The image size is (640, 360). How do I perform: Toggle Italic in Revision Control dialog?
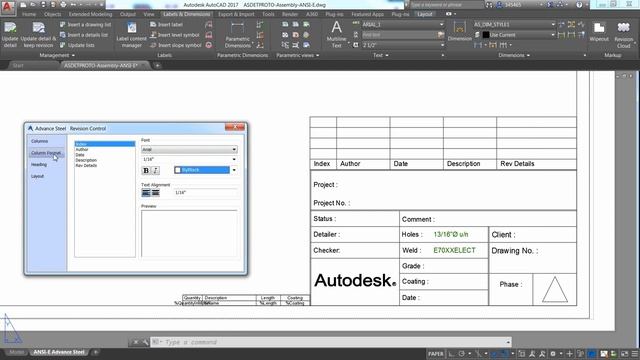point(155,170)
